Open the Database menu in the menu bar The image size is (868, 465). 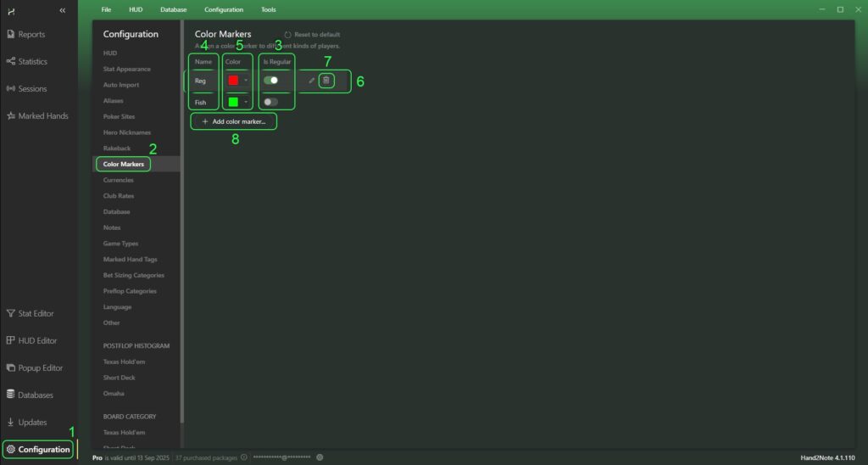[x=173, y=9]
